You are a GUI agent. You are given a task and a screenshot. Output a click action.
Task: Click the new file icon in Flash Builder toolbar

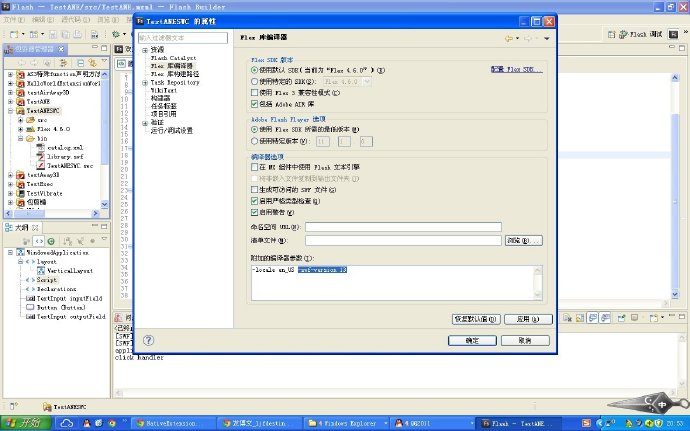point(14,34)
